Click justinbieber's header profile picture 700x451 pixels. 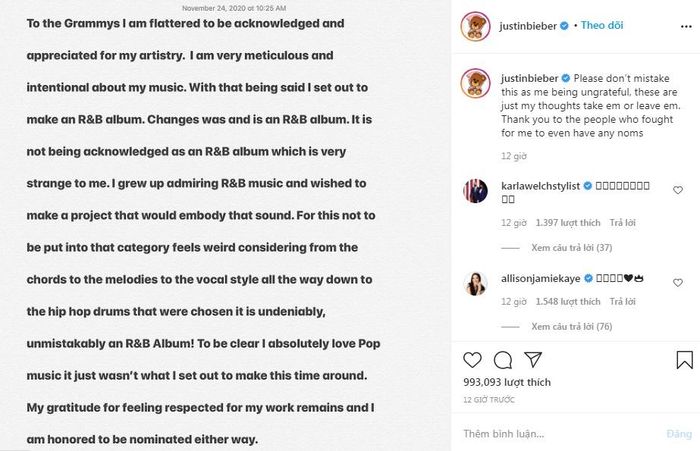tap(475, 26)
